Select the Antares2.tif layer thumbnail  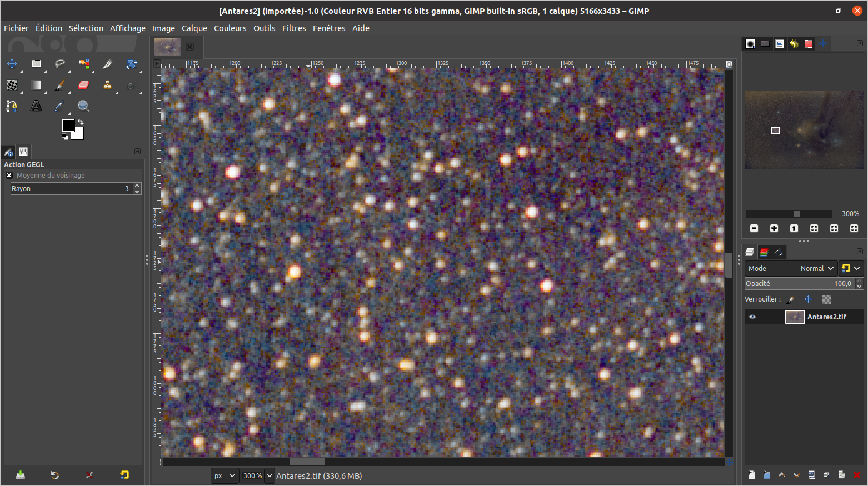tap(795, 317)
